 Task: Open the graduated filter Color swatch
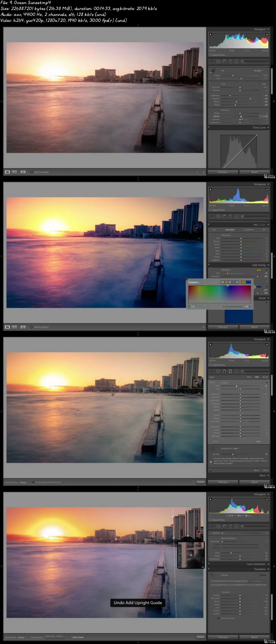click(258, 441)
